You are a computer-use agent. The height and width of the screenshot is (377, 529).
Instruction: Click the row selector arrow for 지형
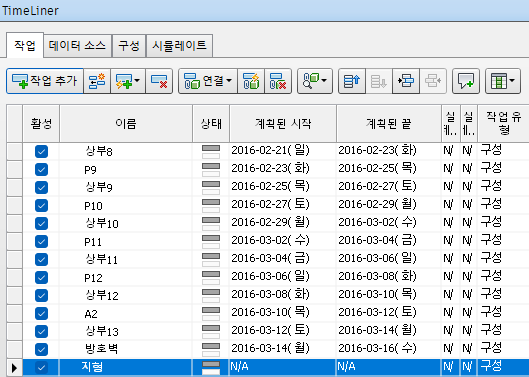click(15, 368)
